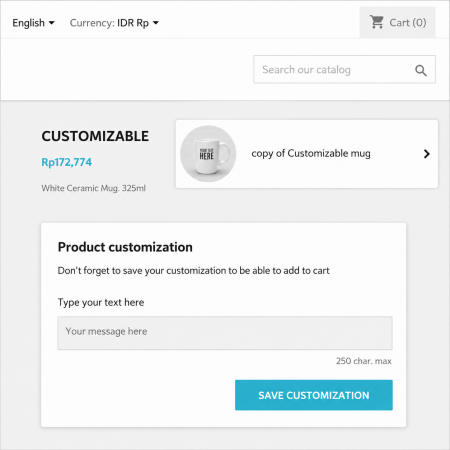Click the Save Customization button
This screenshot has width=450, height=450.
tap(314, 395)
